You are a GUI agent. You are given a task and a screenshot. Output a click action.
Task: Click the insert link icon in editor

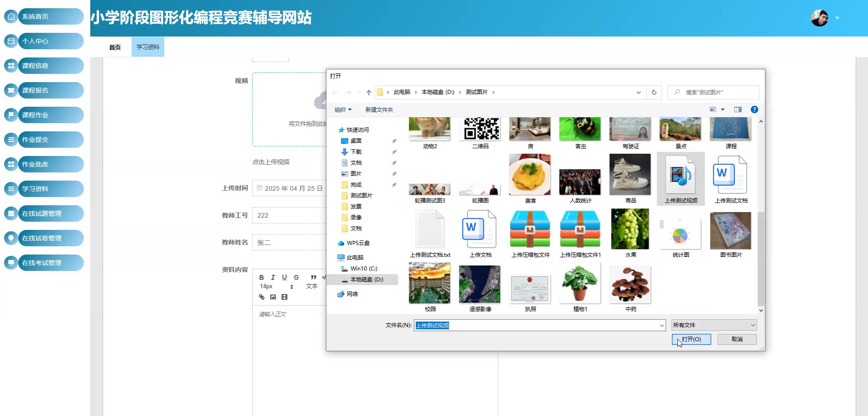click(x=262, y=297)
